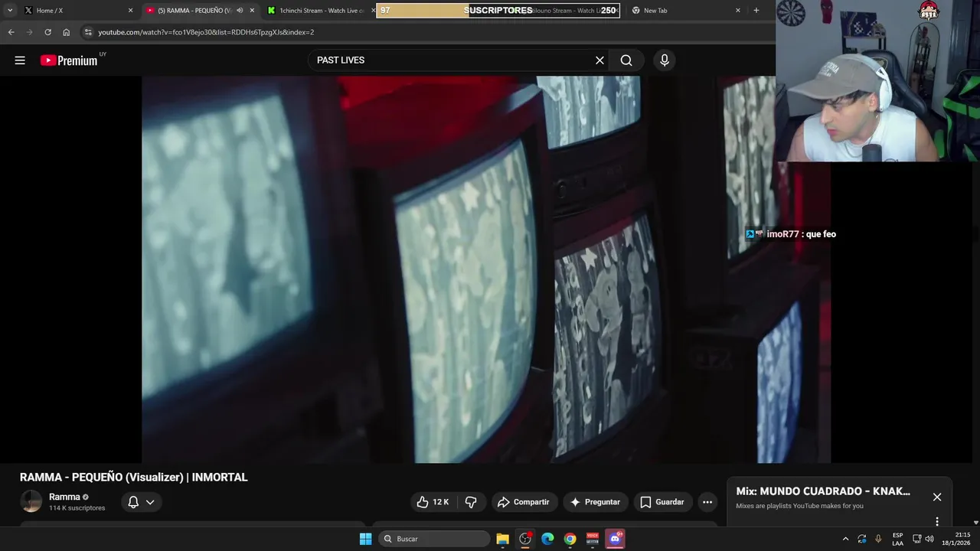This screenshot has width=980, height=551.
Task: Open the YouTube hamburger guide menu
Action: (x=20, y=60)
